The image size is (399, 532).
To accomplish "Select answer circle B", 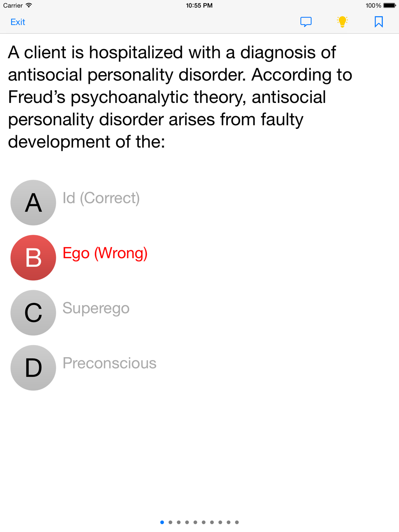I will coord(33,258).
